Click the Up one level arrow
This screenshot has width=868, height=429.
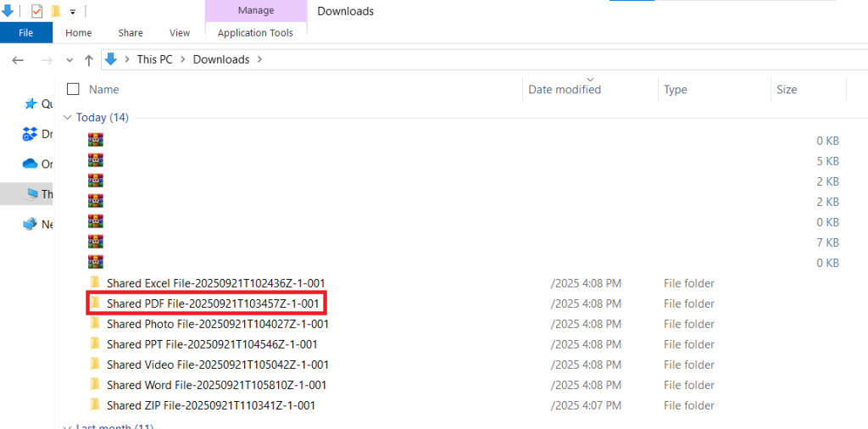click(x=88, y=60)
